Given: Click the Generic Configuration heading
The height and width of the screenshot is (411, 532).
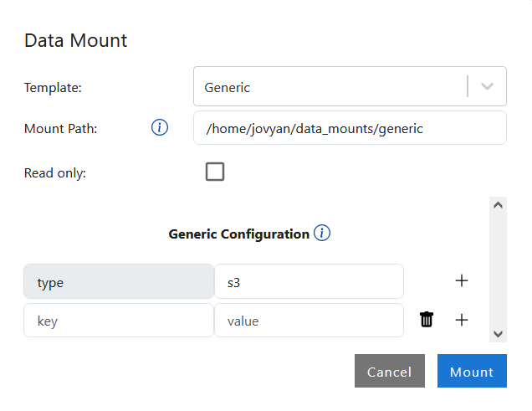Looking at the screenshot, I should point(239,234).
